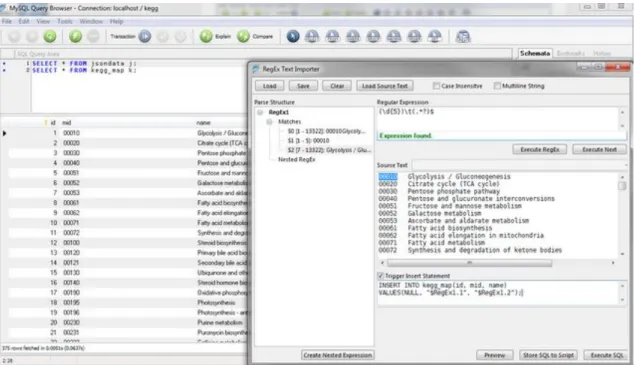Click into the Regular Expression field
This screenshot has height=365, width=635.
tap(497, 119)
